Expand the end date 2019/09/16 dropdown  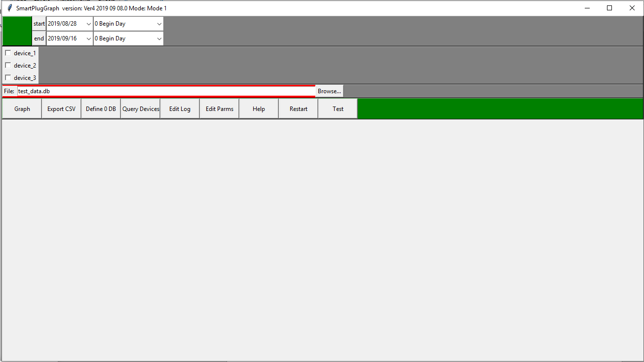tap(88, 38)
